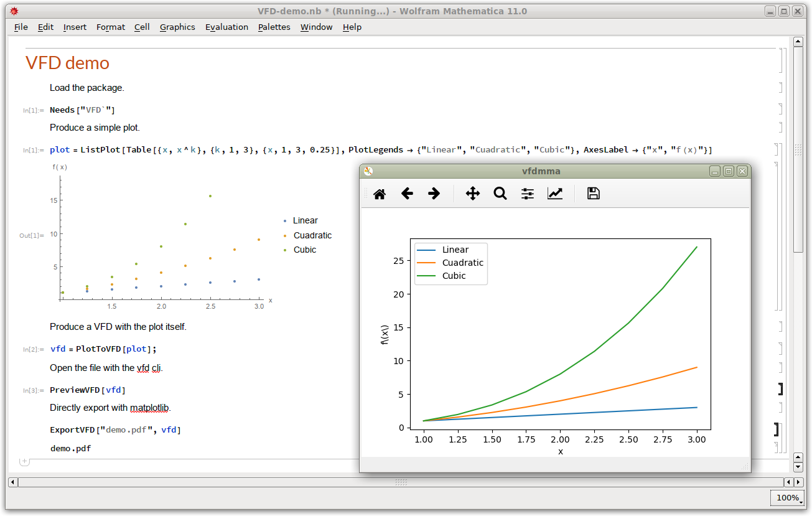Click the vertical scrollbar thumb
812x516 pixels.
click(798, 150)
